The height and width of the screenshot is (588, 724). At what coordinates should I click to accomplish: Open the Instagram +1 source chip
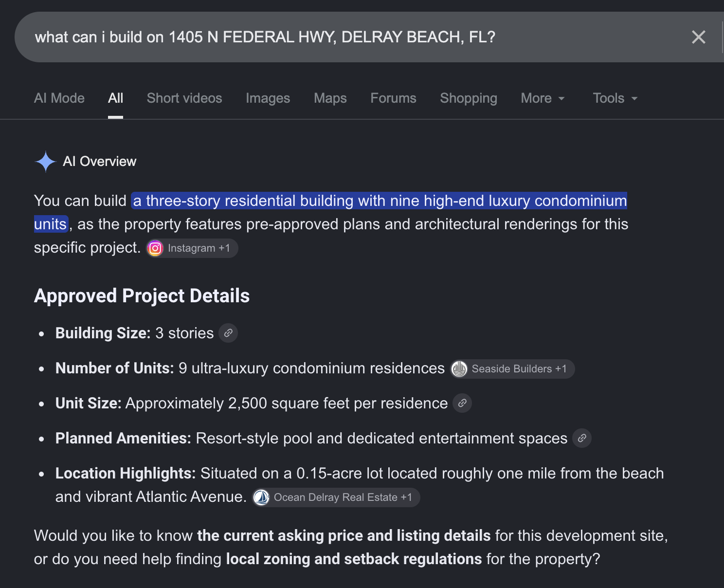pyautogui.click(x=192, y=248)
